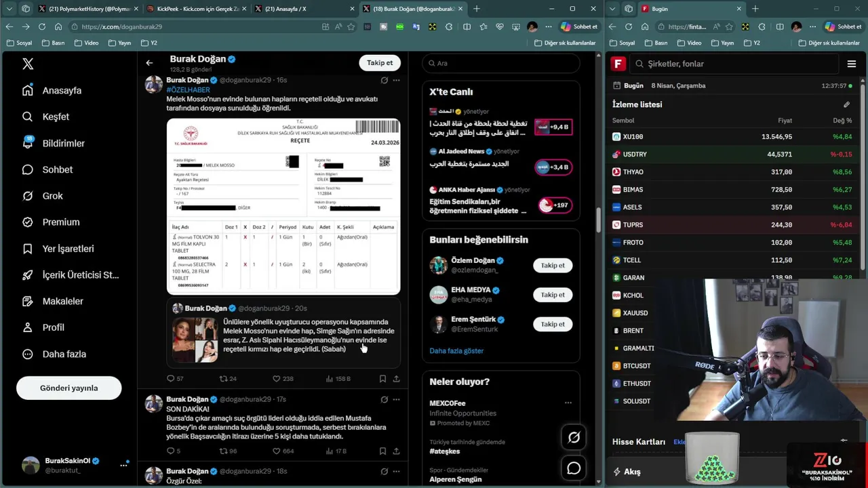Open the floating chat bubble button

[574, 468]
